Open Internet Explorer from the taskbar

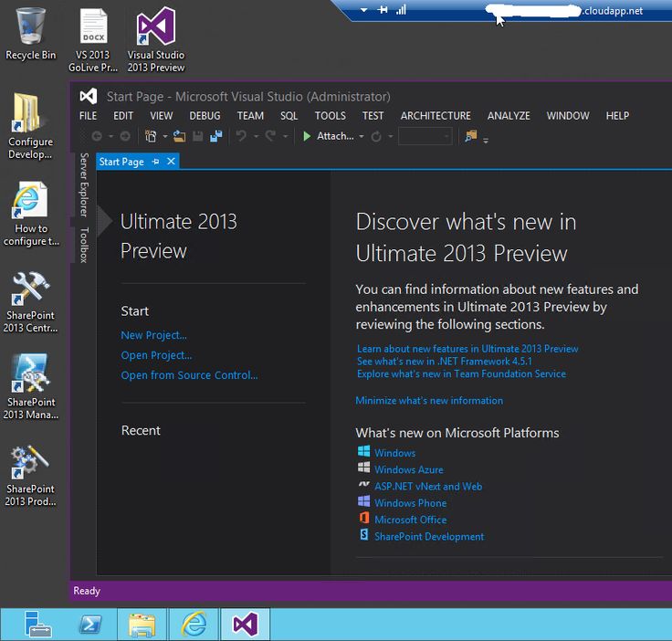click(x=194, y=625)
